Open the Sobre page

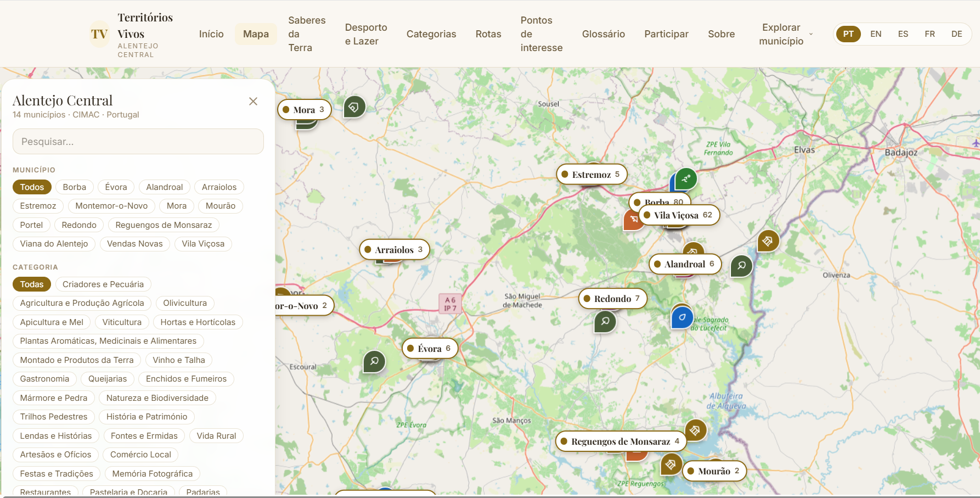[721, 34]
